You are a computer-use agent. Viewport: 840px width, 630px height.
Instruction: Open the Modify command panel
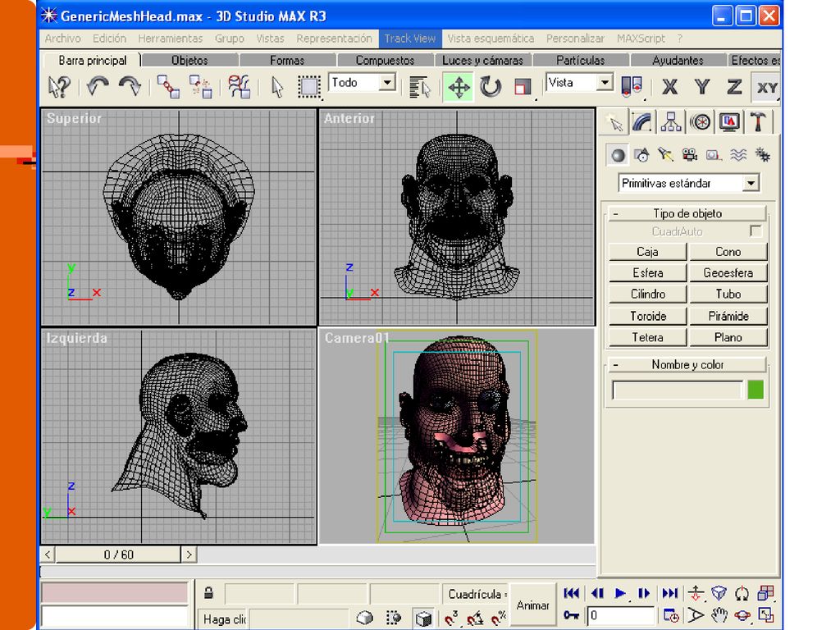pos(641,123)
